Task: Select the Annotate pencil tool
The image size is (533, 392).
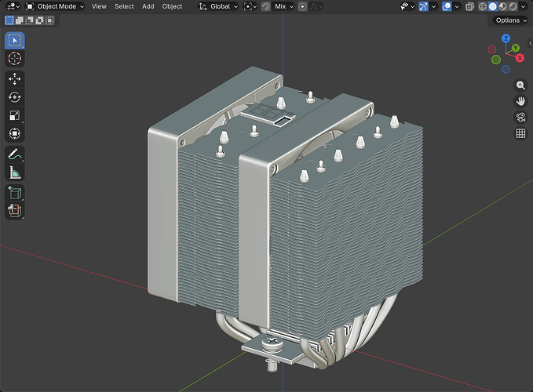Action: coord(15,154)
